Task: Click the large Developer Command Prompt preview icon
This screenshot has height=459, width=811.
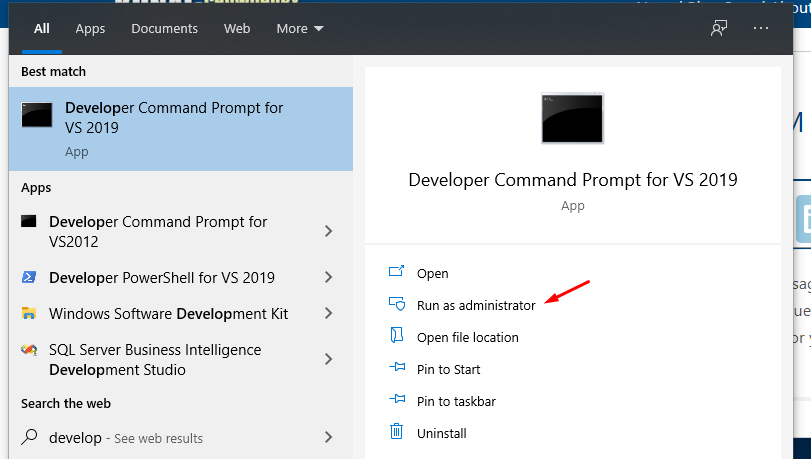Action: (572, 118)
